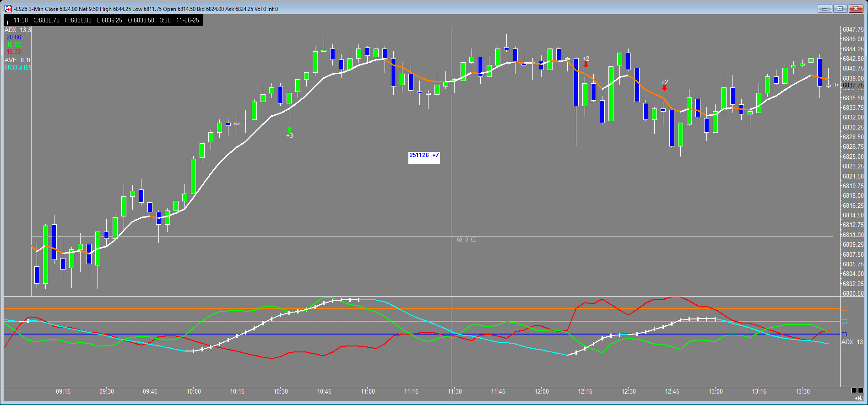
Task: Click the blue 20 level label
Action: tap(845, 335)
